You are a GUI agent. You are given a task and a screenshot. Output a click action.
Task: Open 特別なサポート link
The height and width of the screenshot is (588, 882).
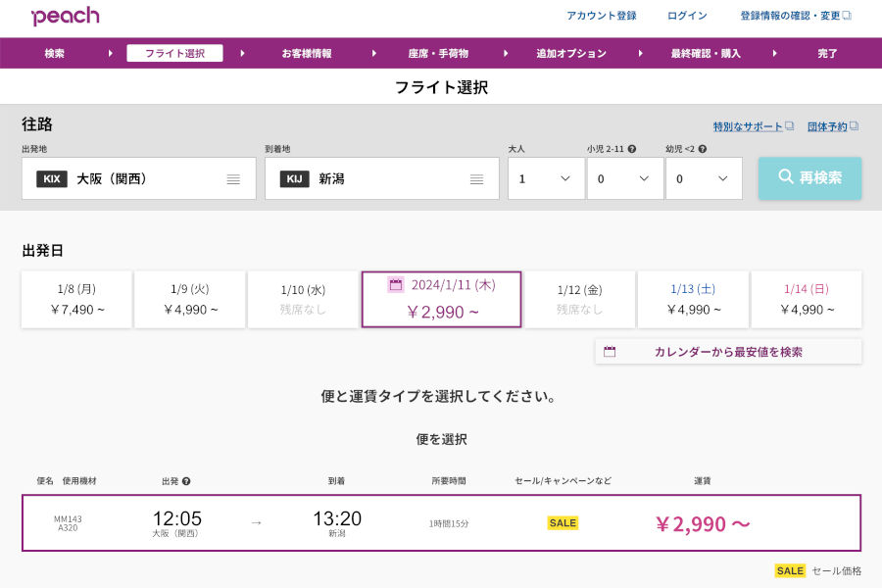[749, 126]
